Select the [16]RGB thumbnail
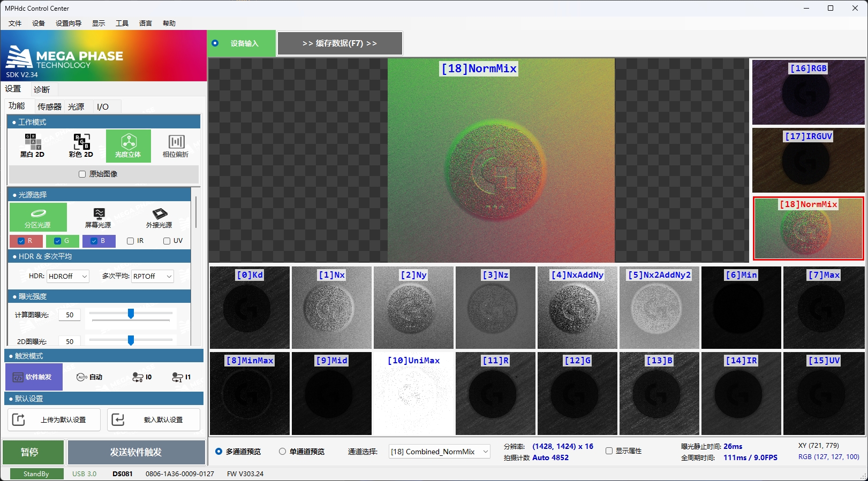 pyautogui.click(x=808, y=92)
